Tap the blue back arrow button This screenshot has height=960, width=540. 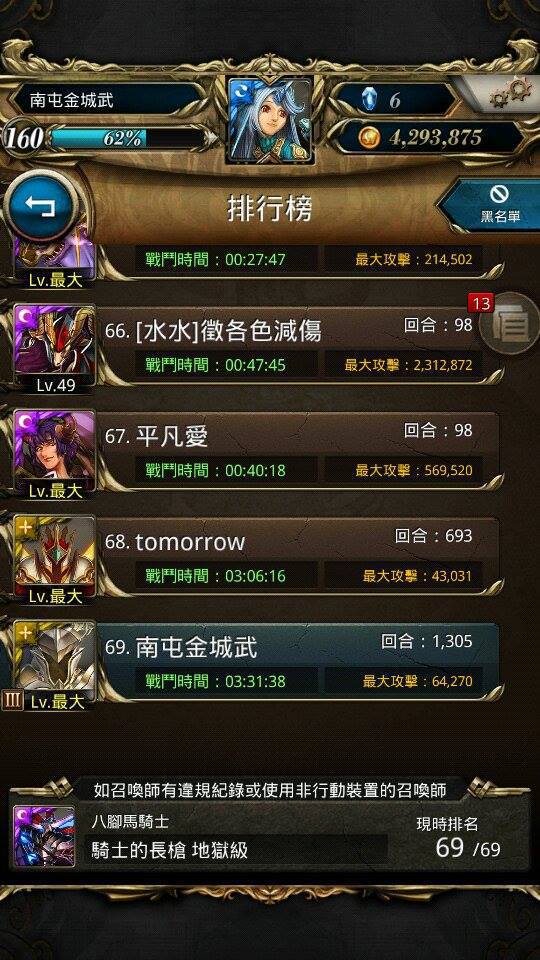click(41, 208)
